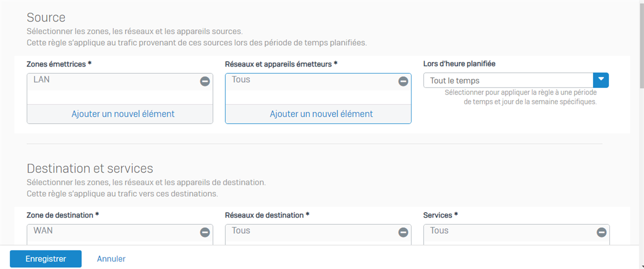Screen dimensions: 644x269
Task: Select the Tout le temps schedule field
Action: pyautogui.click(x=509, y=80)
